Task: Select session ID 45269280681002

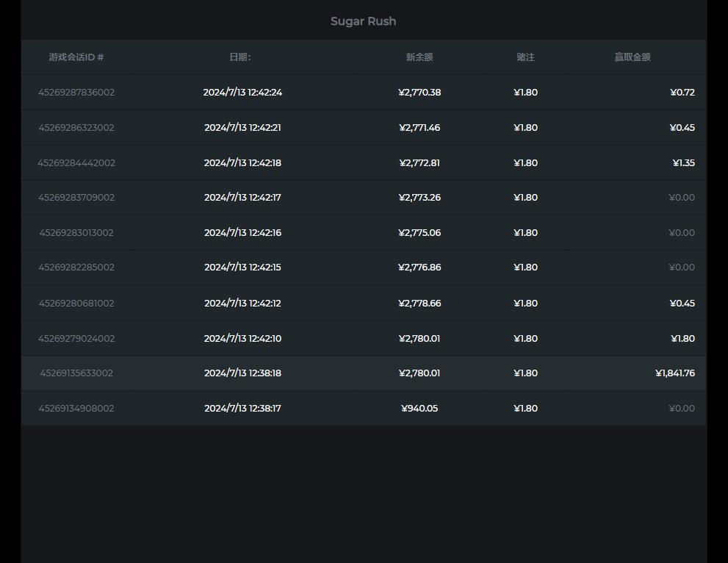Action: pyautogui.click(x=76, y=304)
